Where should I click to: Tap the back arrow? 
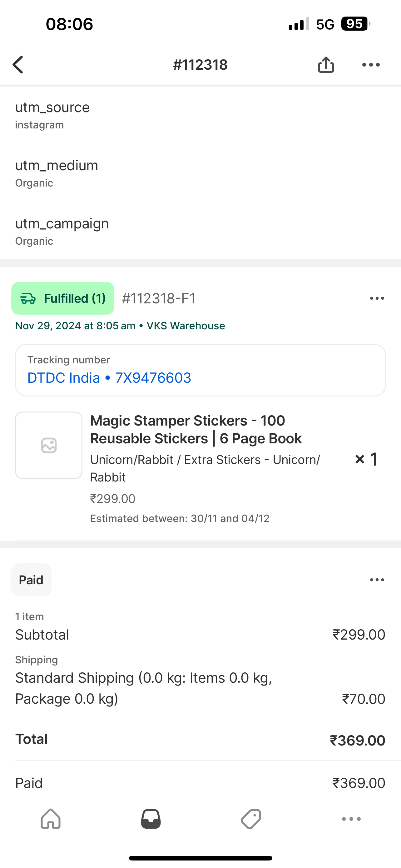(x=18, y=65)
